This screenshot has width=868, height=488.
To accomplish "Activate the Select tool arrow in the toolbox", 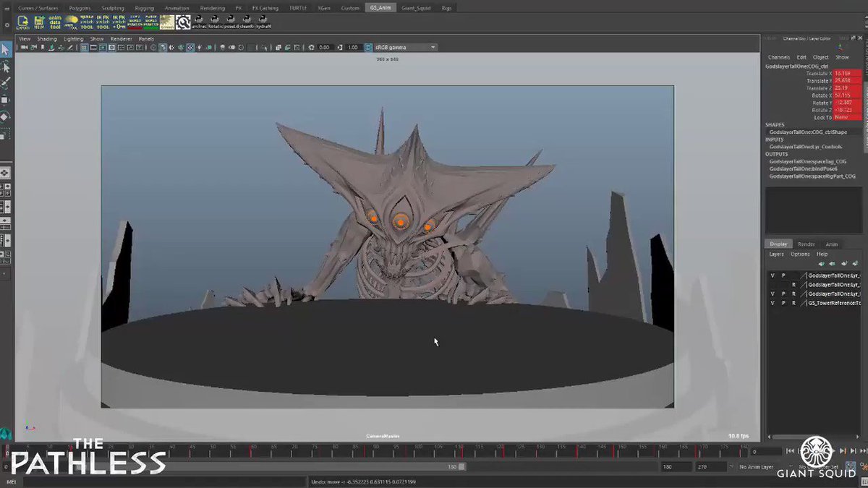I will click(5, 50).
